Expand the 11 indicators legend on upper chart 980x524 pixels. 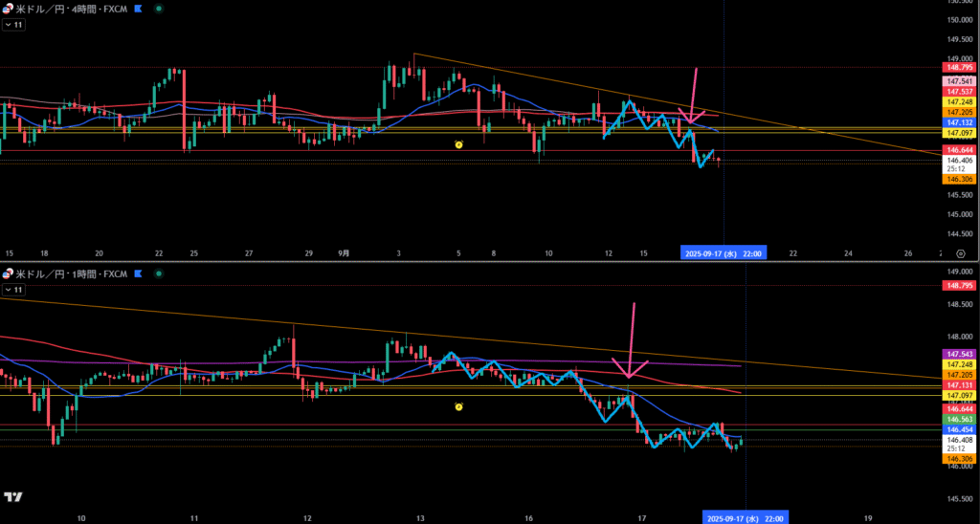click(13, 24)
